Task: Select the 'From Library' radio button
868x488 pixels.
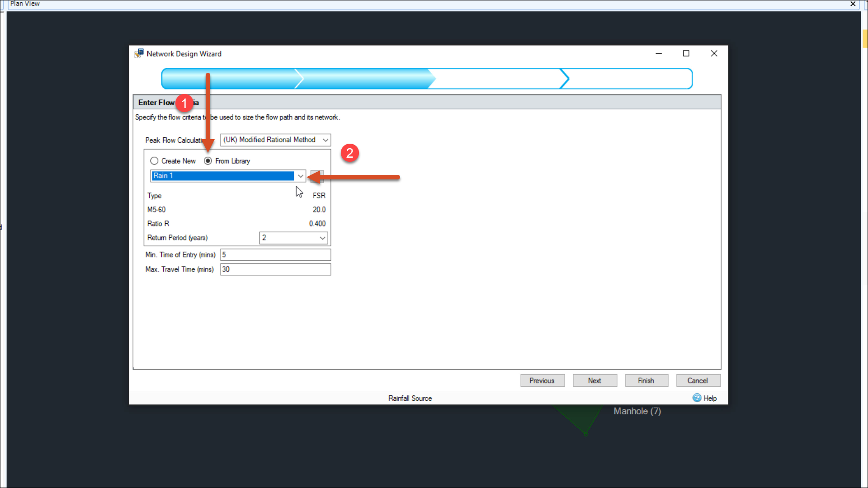Action: point(208,160)
